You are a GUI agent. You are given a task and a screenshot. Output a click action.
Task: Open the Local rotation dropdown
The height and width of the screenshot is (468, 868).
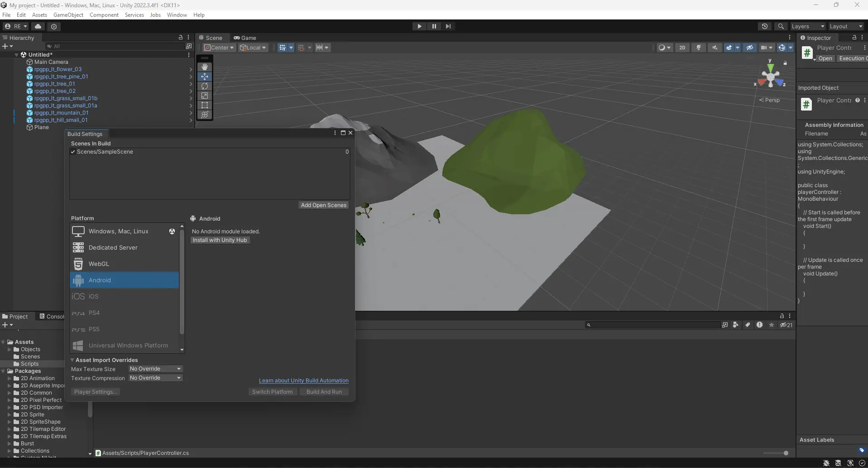click(253, 48)
